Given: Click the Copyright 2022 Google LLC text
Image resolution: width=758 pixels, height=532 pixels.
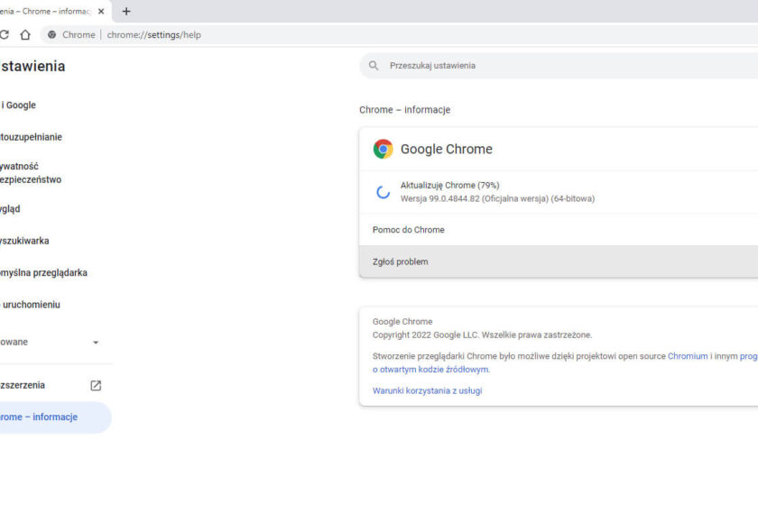Looking at the screenshot, I should 482,335.
